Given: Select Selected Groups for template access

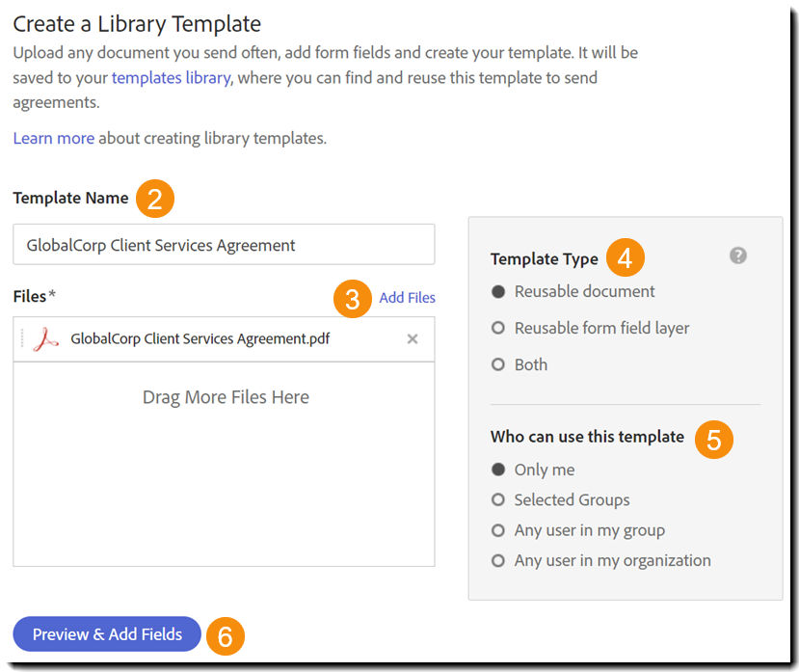Looking at the screenshot, I should point(498,499).
